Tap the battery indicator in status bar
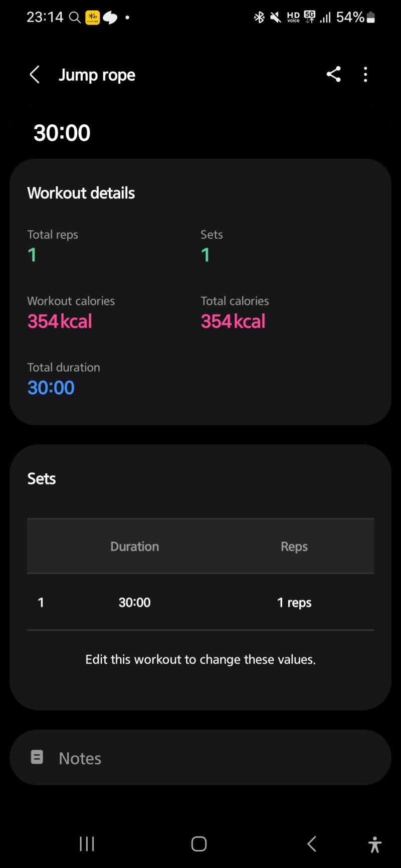401x868 pixels. [x=371, y=18]
